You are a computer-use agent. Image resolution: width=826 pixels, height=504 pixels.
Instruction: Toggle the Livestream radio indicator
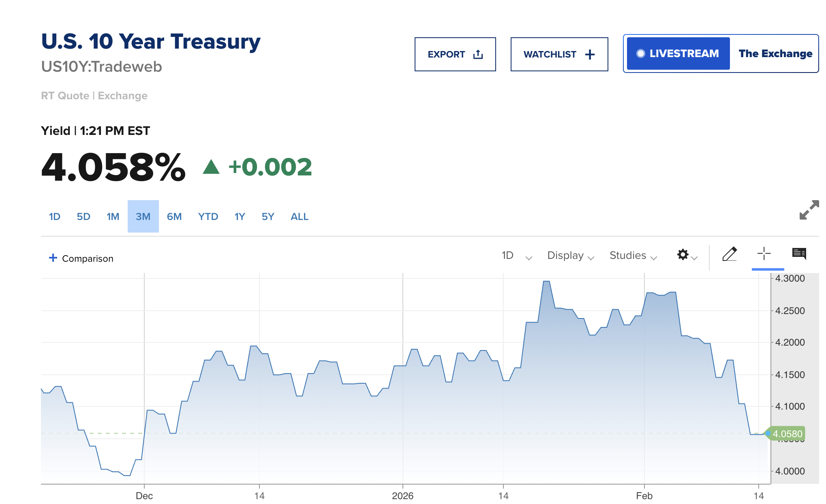(641, 53)
